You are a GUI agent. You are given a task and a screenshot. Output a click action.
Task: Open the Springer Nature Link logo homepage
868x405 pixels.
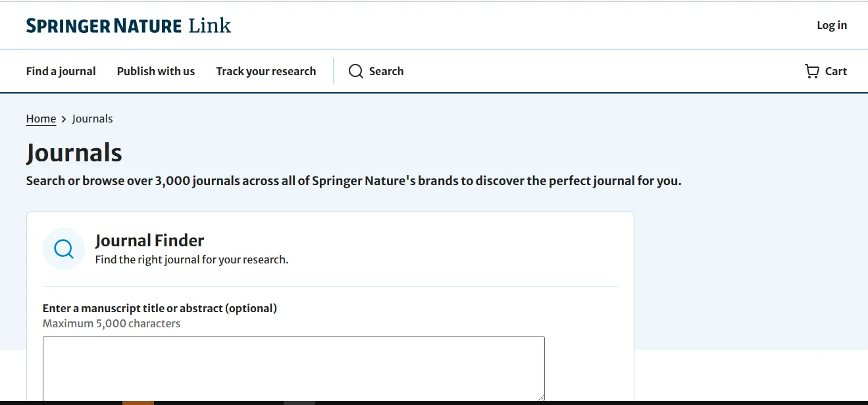pyautogui.click(x=128, y=26)
